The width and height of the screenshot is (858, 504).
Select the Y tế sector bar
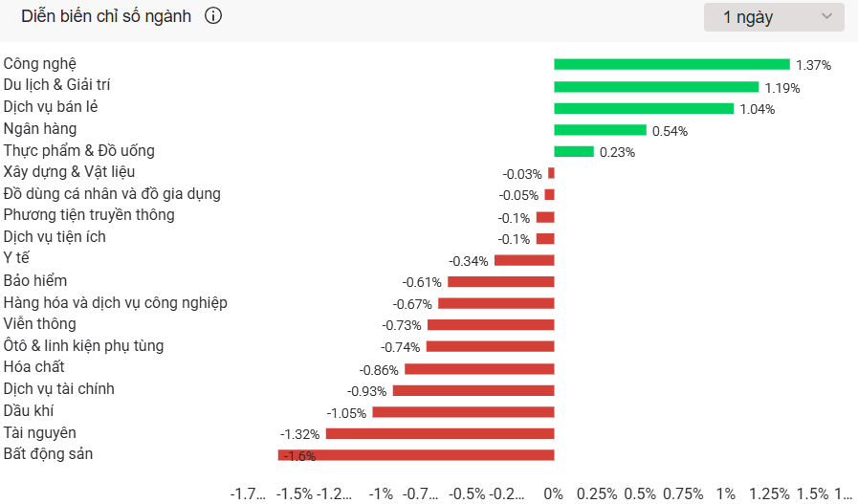(524, 260)
